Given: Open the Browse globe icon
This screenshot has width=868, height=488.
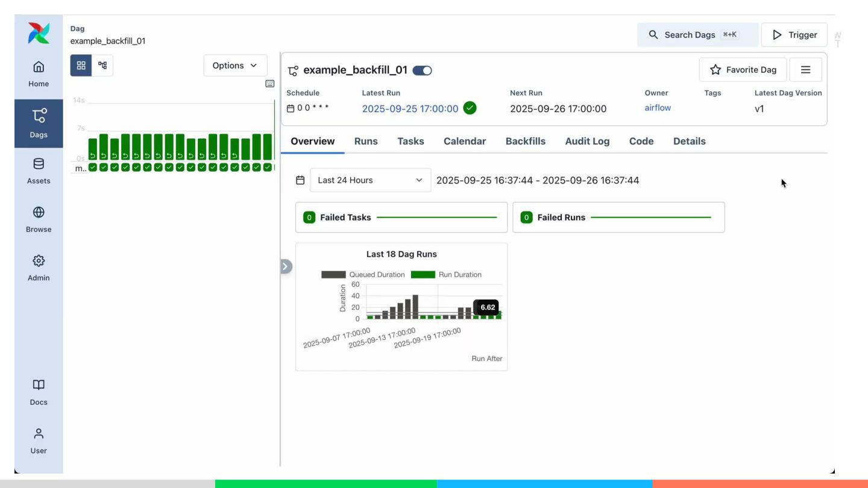Looking at the screenshot, I should pos(39,220).
